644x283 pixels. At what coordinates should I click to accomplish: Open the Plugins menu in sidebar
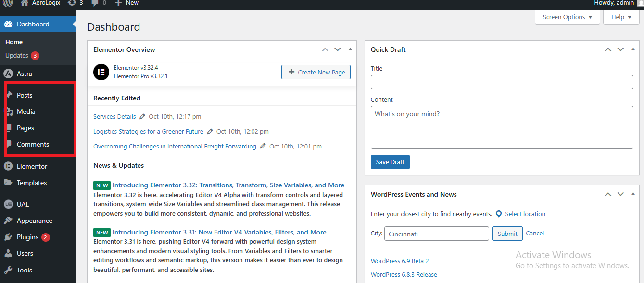(x=27, y=237)
